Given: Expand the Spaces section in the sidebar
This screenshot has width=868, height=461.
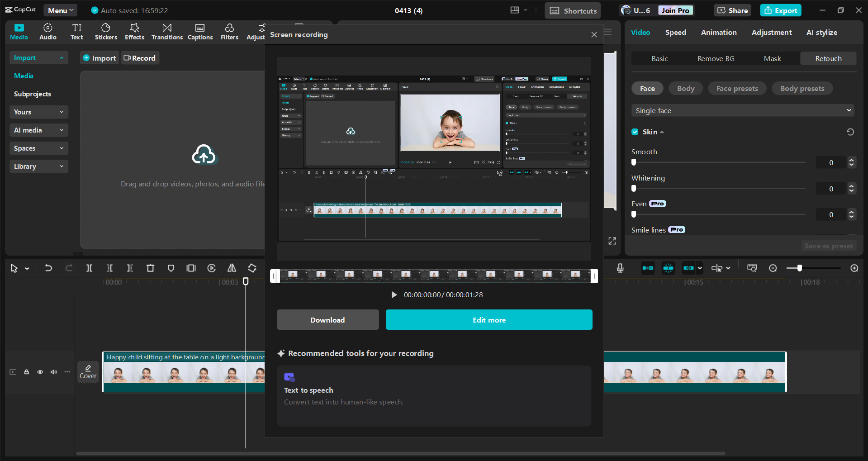Looking at the screenshot, I should point(38,148).
